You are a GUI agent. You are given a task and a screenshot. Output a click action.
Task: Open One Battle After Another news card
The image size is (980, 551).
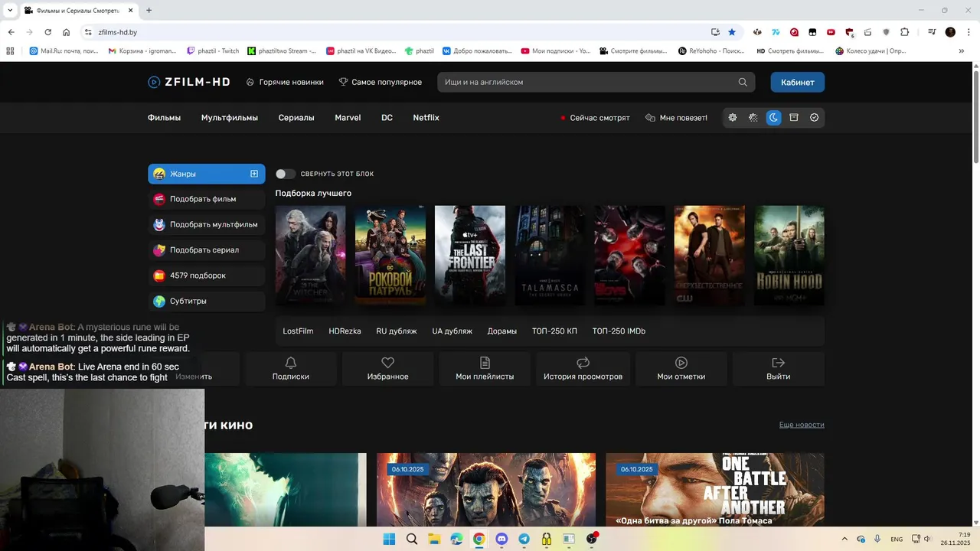[x=715, y=490]
